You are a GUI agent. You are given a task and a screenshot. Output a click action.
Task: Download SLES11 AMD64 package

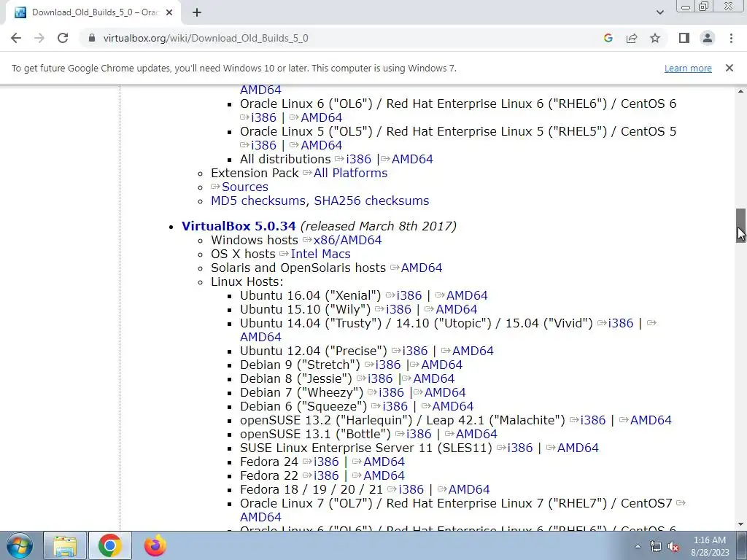point(578,448)
